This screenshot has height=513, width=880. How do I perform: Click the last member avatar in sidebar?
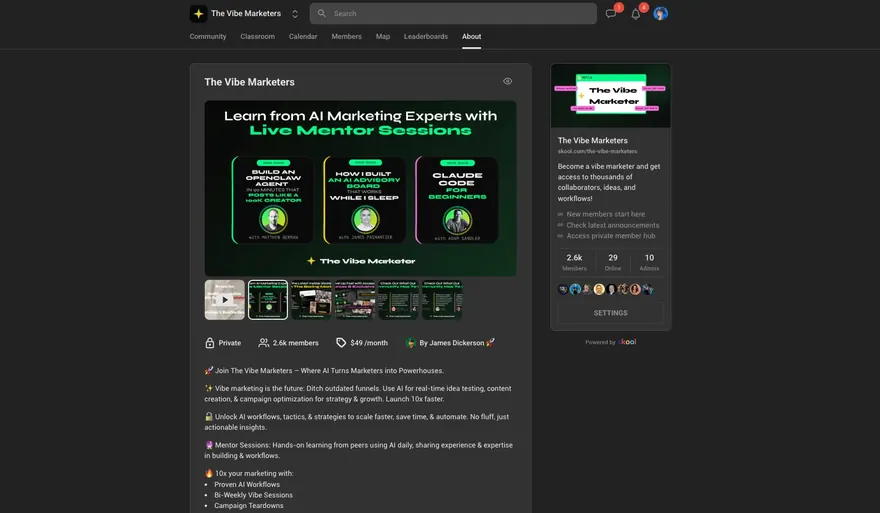648,290
